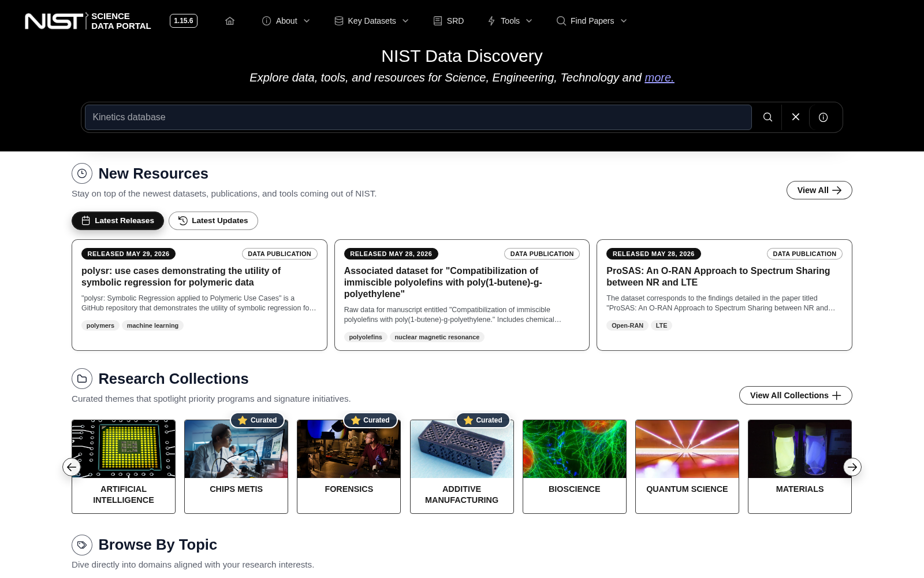Click the Curated badge on Additive Manufacturing
The image size is (924, 578).
(x=483, y=420)
